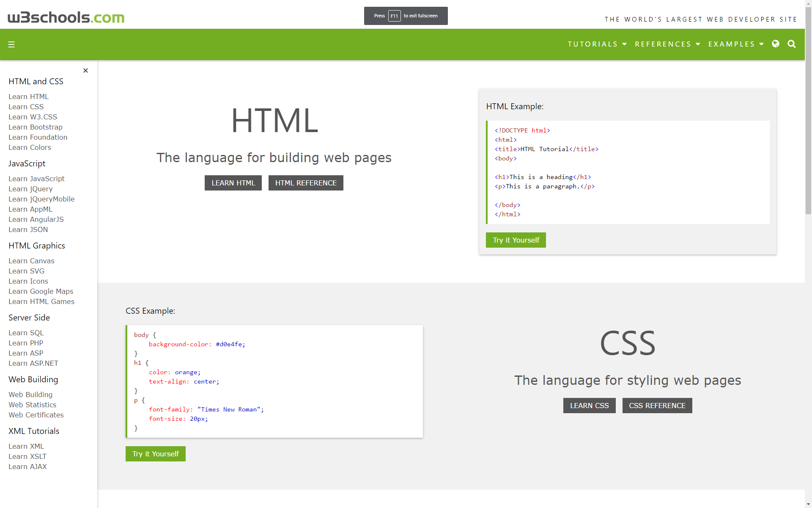
Task: Open Learn Colors link
Action: point(30,147)
